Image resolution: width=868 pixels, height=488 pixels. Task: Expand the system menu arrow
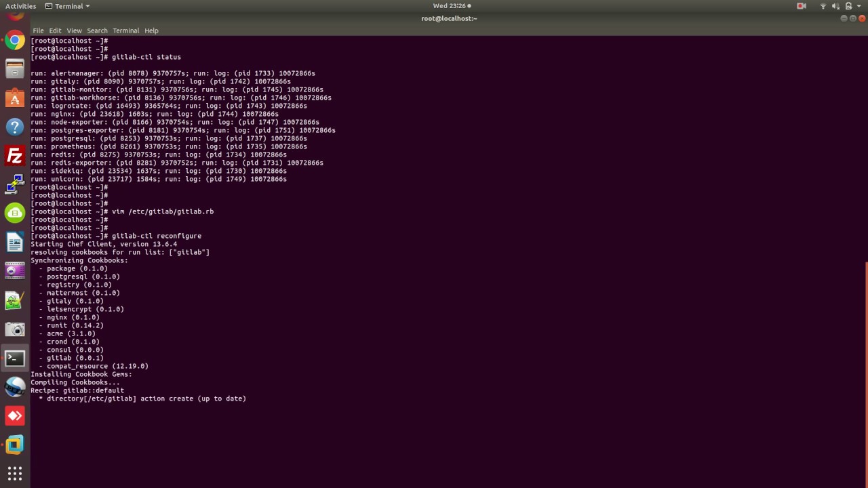click(x=859, y=6)
